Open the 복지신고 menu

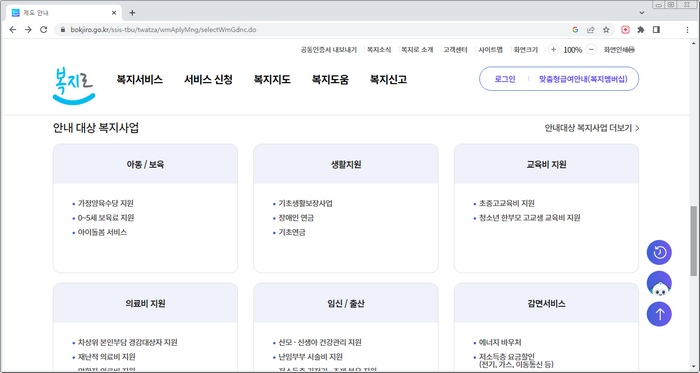point(388,80)
